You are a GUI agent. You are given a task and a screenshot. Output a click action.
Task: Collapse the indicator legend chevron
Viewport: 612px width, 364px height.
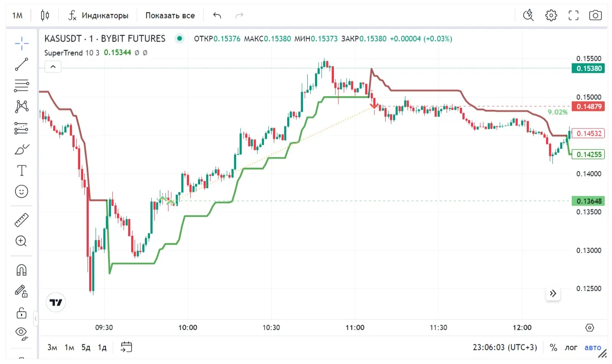point(53,67)
